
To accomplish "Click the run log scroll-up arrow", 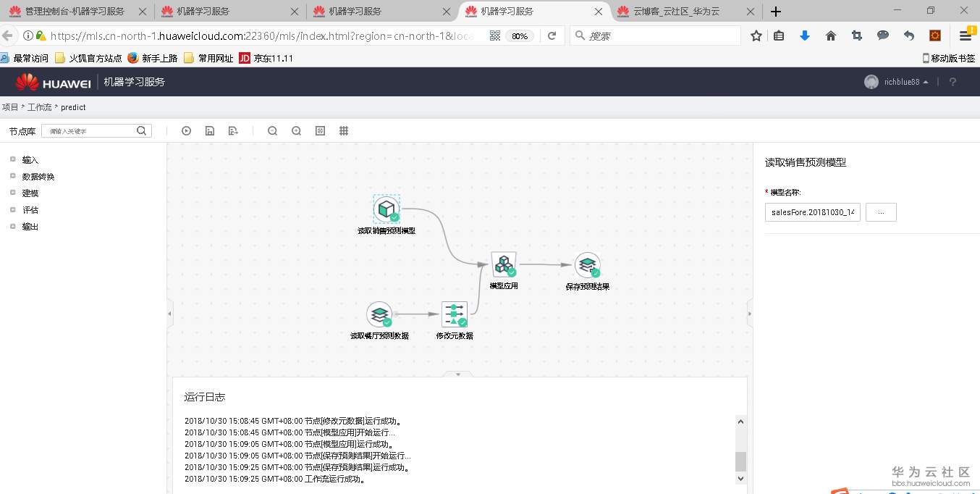I will click(x=740, y=421).
